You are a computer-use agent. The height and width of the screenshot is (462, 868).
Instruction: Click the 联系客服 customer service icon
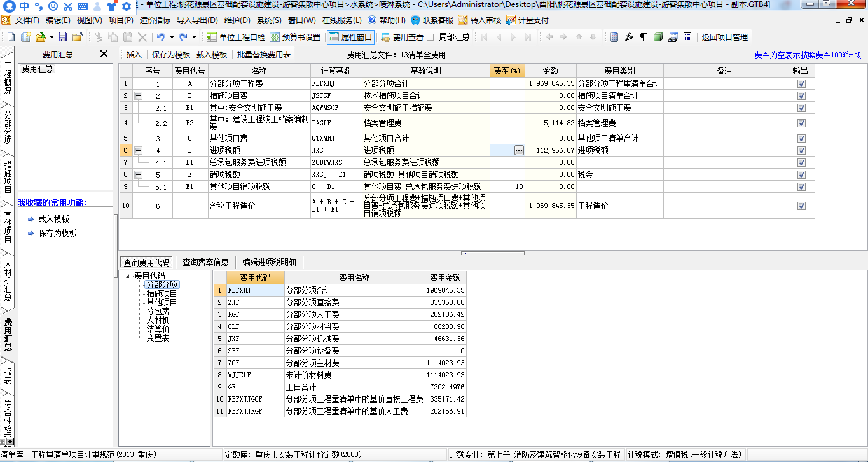(415, 20)
